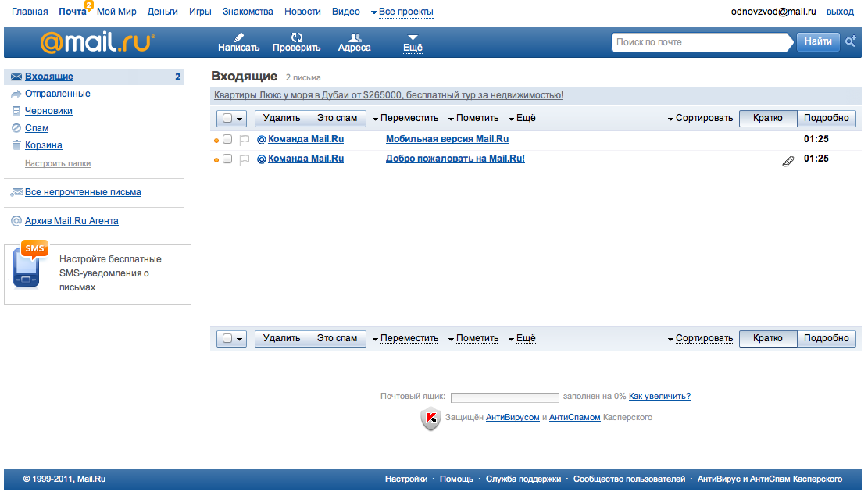The image size is (868, 499).
Task: Click the @ icon beside Мобильная версия sender
Action: click(x=261, y=140)
